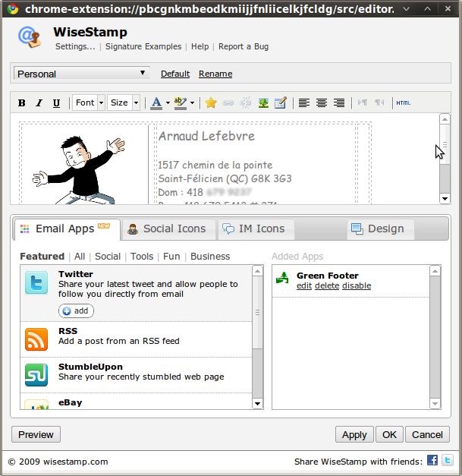
Task: Open the Size dropdown
Action: pos(124,103)
